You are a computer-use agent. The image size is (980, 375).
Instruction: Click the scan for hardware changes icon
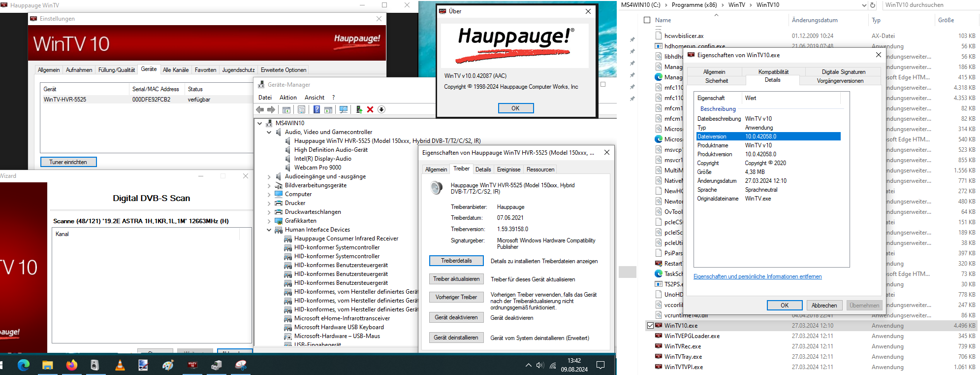pos(344,109)
